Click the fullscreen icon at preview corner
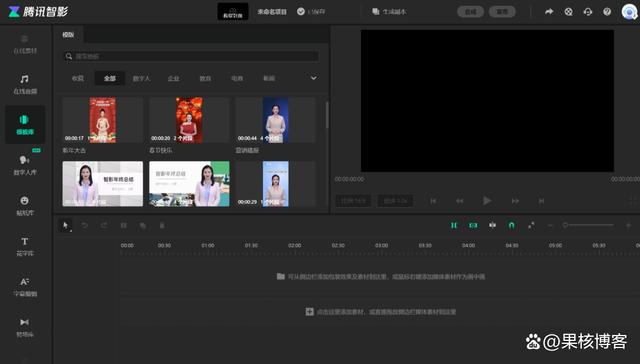This screenshot has width=640, height=364. 633,201
